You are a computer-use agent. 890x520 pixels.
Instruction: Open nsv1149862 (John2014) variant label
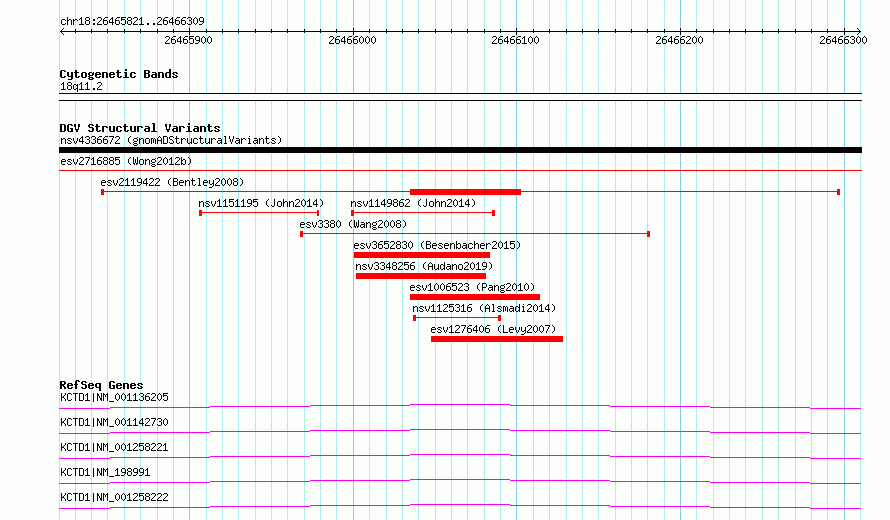point(413,203)
